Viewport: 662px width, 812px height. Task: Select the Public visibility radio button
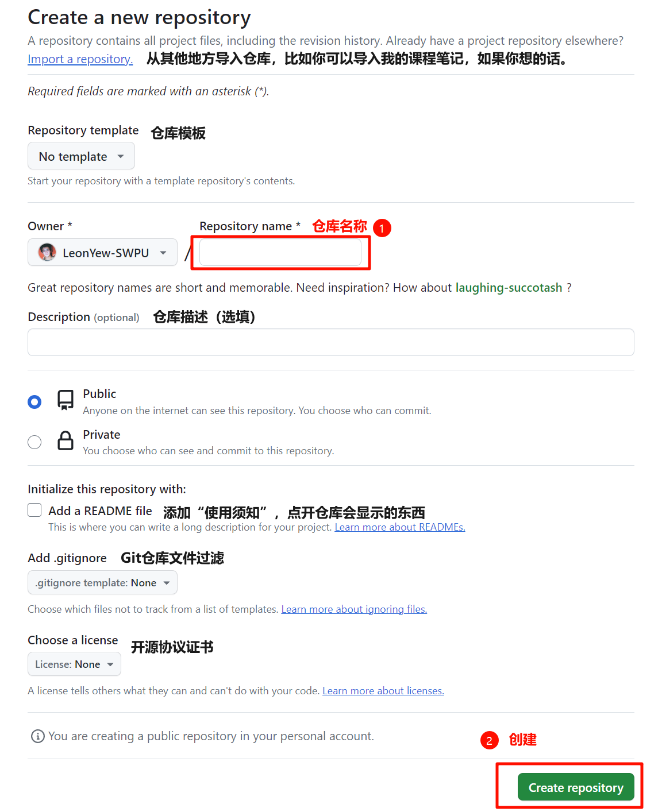click(34, 402)
